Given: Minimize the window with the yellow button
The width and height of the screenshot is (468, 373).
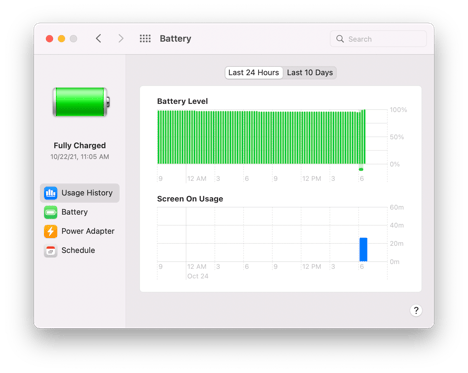Looking at the screenshot, I should 61,39.
